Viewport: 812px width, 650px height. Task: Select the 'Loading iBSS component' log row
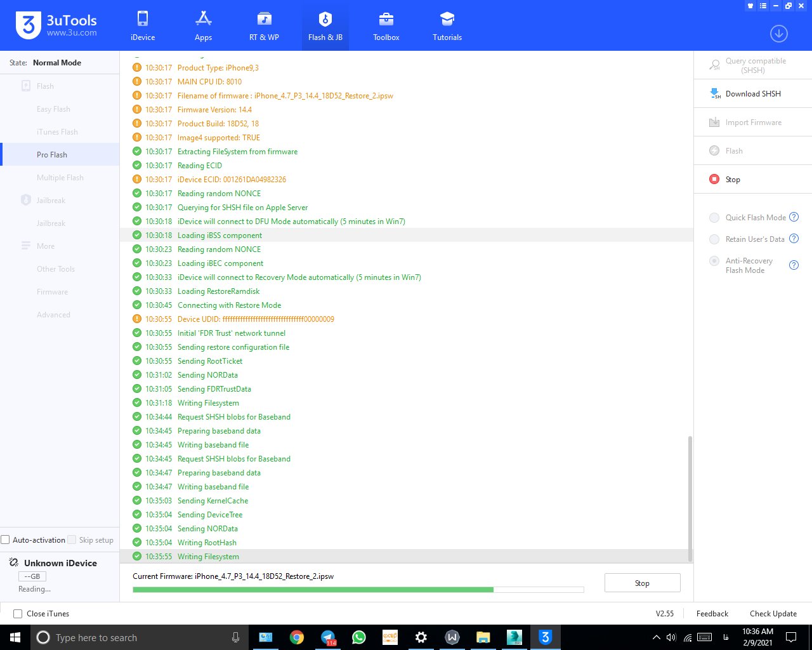click(406, 235)
